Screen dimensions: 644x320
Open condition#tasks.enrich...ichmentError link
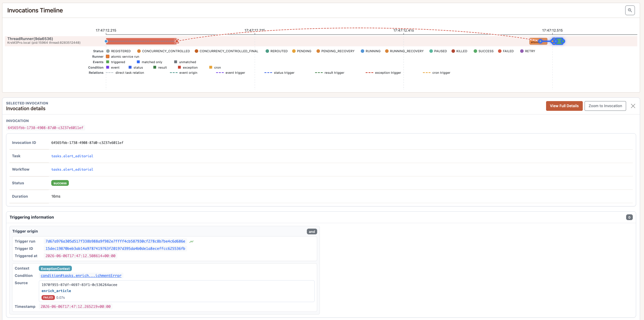[81, 276]
